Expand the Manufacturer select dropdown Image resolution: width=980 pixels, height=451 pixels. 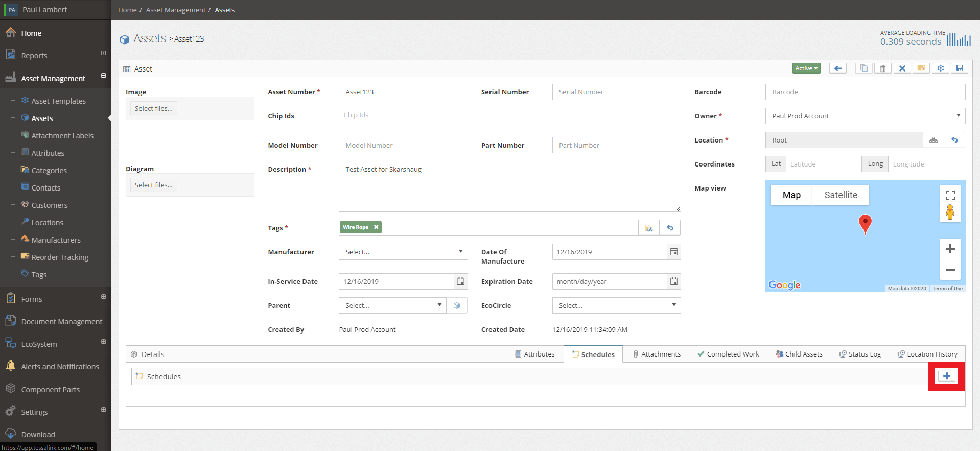[403, 252]
